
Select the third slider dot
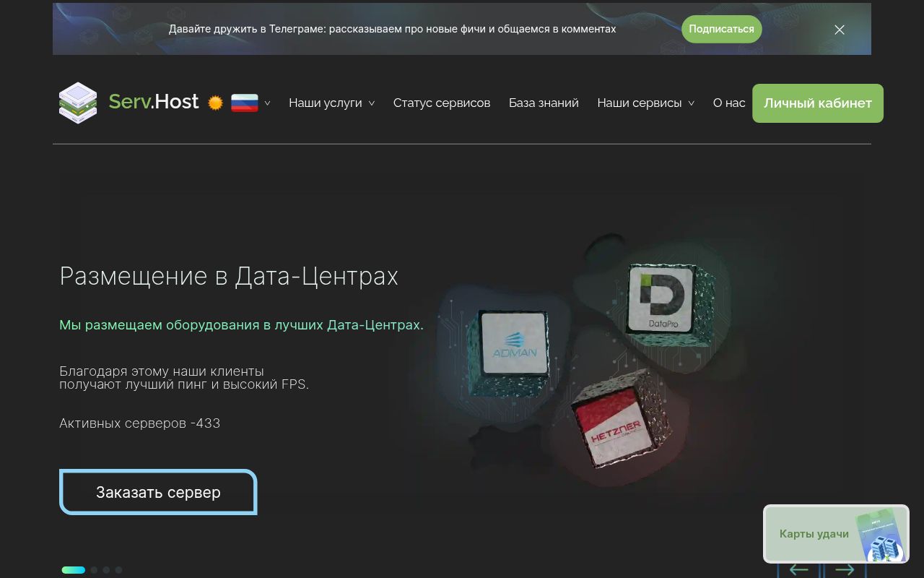(x=106, y=570)
